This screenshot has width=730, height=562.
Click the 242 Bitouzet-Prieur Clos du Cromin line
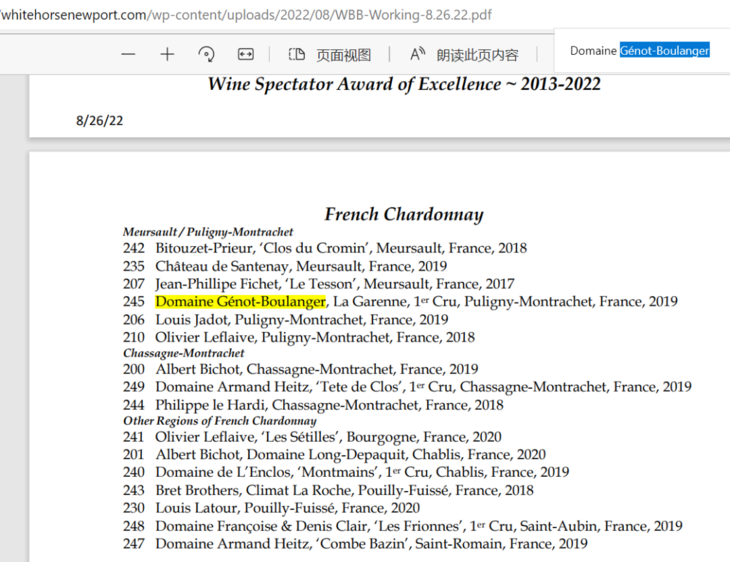pos(325,248)
